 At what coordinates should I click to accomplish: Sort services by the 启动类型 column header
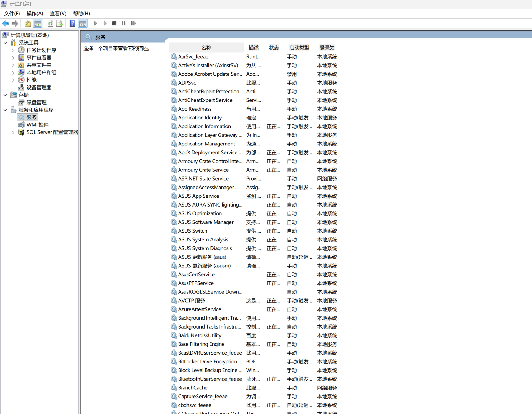(x=299, y=48)
